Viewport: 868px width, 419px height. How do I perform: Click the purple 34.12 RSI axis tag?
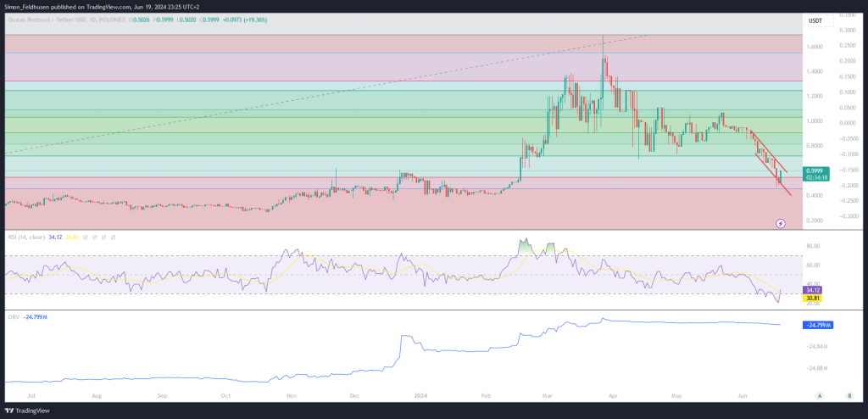811,290
